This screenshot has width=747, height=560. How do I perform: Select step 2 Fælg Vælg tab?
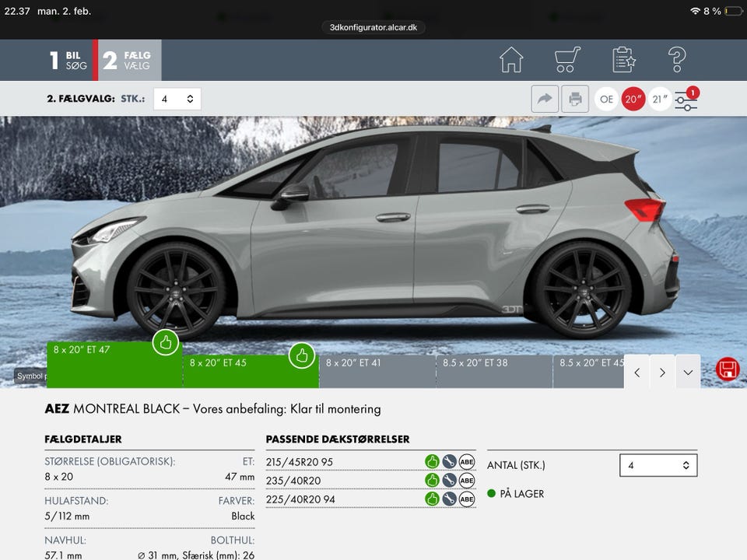point(128,61)
